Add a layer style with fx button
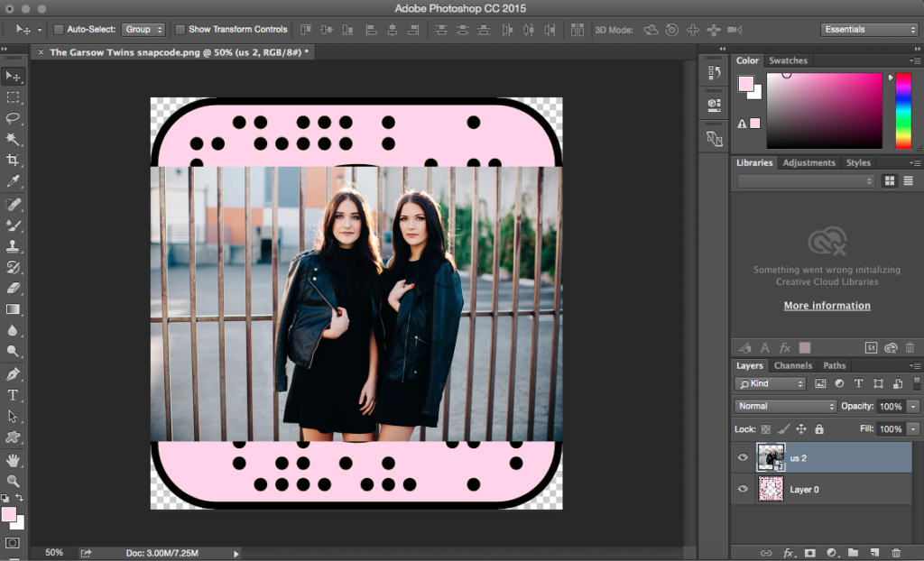Viewport: 924px width, 561px height. (x=788, y=553)
